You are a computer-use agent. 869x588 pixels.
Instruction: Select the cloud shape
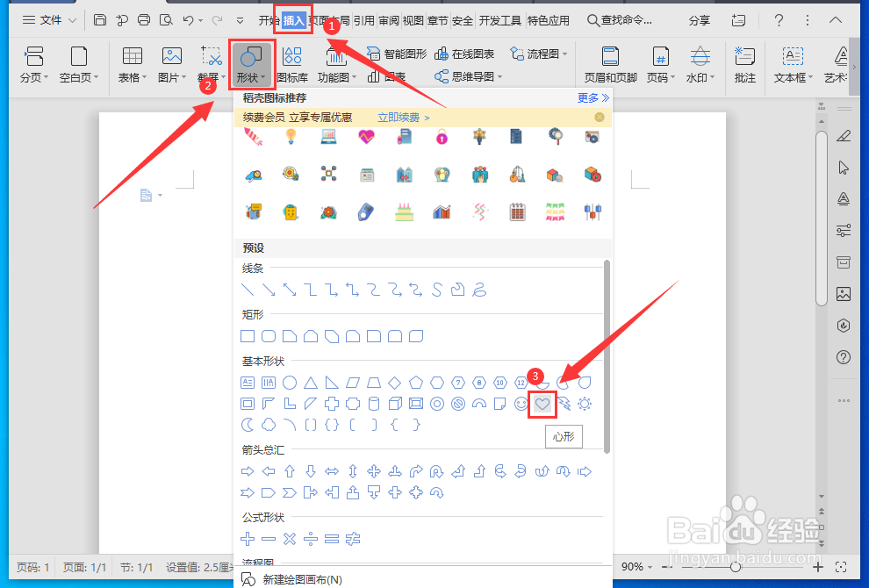pyautogui.click(x=269, y=425)
